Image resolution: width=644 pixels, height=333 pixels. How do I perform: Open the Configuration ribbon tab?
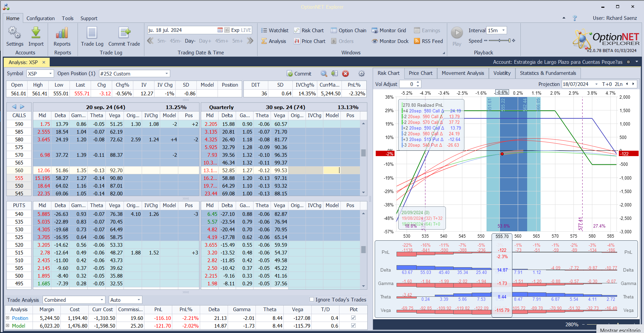pyautogui.click(x=40, y=18)
